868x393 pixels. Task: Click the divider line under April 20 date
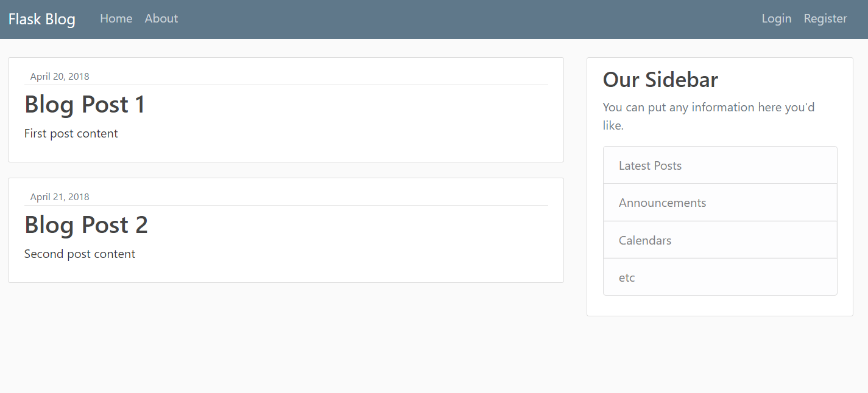click(286, 85)
